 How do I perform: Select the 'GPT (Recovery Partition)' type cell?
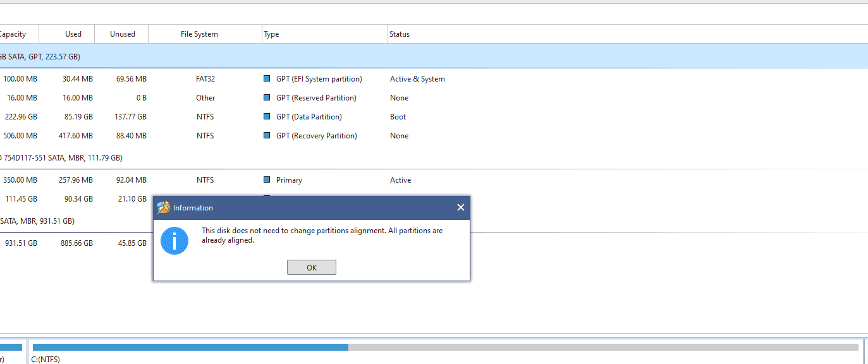click(x=317, y=136)
